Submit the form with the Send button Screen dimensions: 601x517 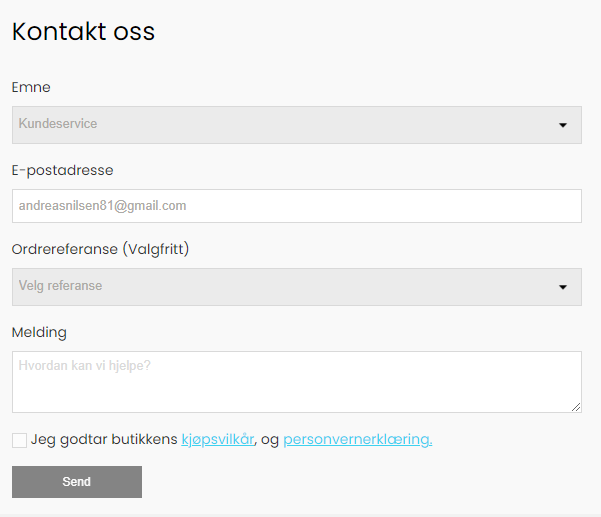click(x=77, y=482)
